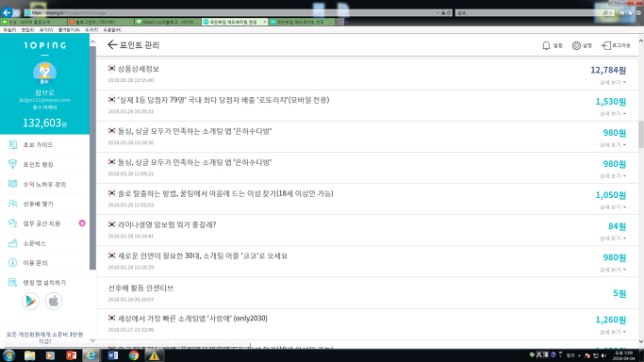This screenshot has width=644, height=362.
Task: Switch to the last 국민부업 browser tab
Action: 302,22
